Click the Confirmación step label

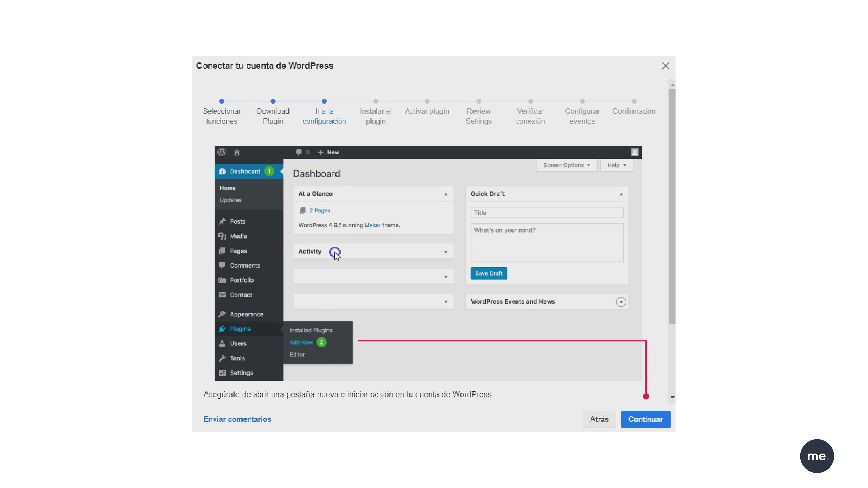point(634,111)
